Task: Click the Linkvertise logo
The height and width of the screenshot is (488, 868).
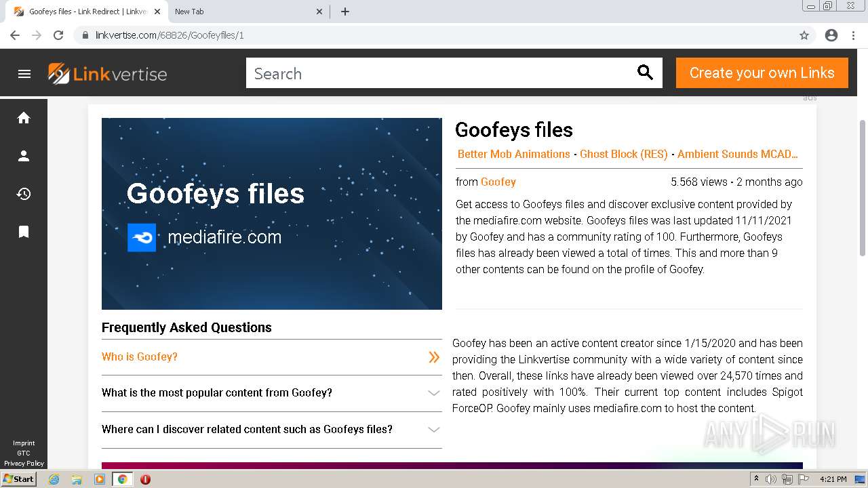Action: (107, 74)
